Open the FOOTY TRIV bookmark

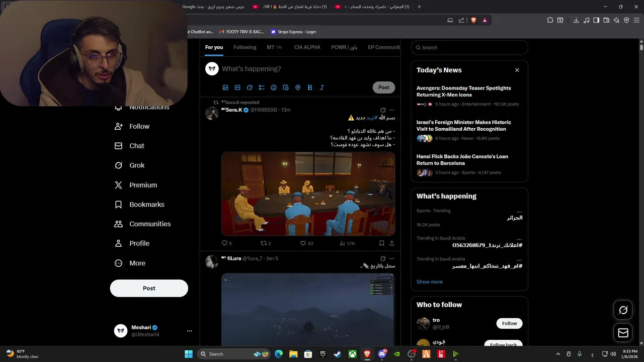240,32
